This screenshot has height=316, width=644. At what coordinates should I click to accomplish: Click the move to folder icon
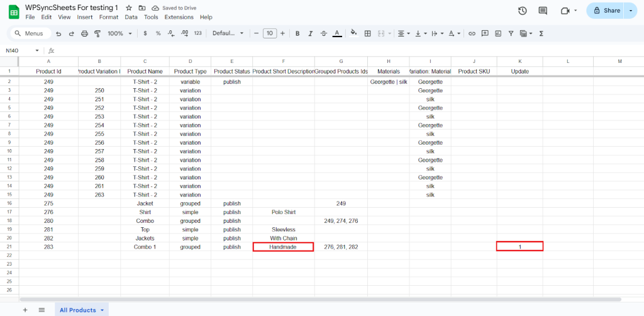[x=142, y=8]
